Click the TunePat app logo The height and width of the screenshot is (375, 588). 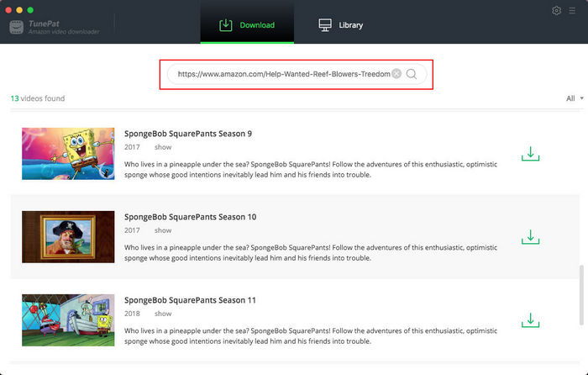click(x=17, y=26)
